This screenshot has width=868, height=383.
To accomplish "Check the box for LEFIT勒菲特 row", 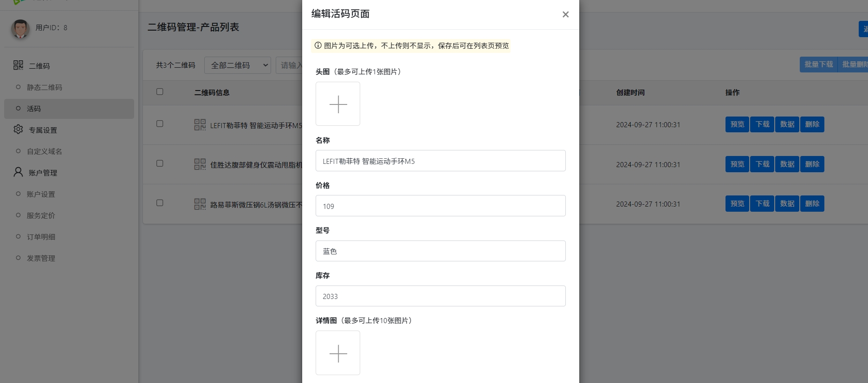I will (160, 124).
